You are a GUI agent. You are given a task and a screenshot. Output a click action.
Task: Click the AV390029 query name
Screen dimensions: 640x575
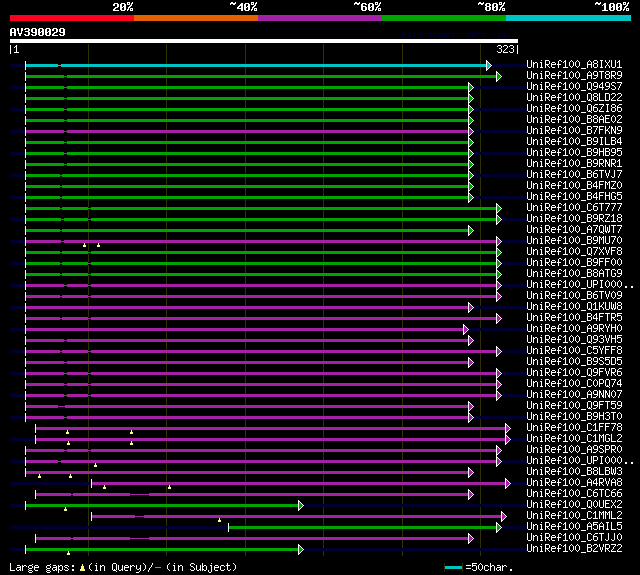(x=38, y=32)
